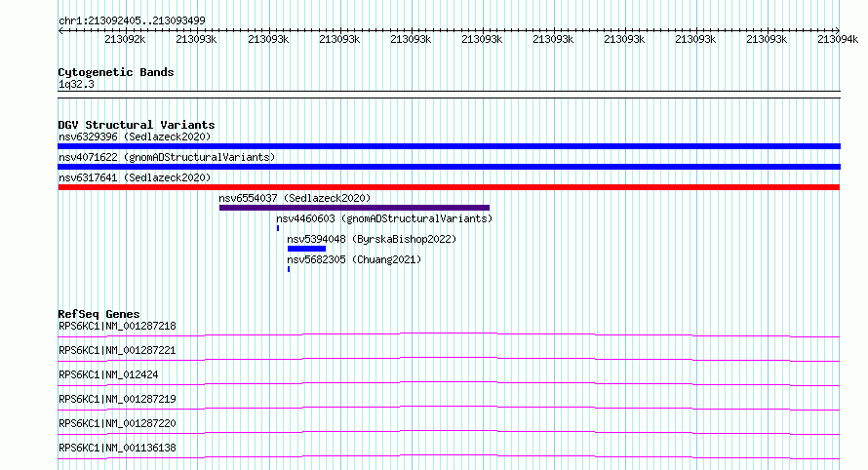
Task: Open transcript RPS6KC1|NM_001136138 label
Action: (117, 448)
